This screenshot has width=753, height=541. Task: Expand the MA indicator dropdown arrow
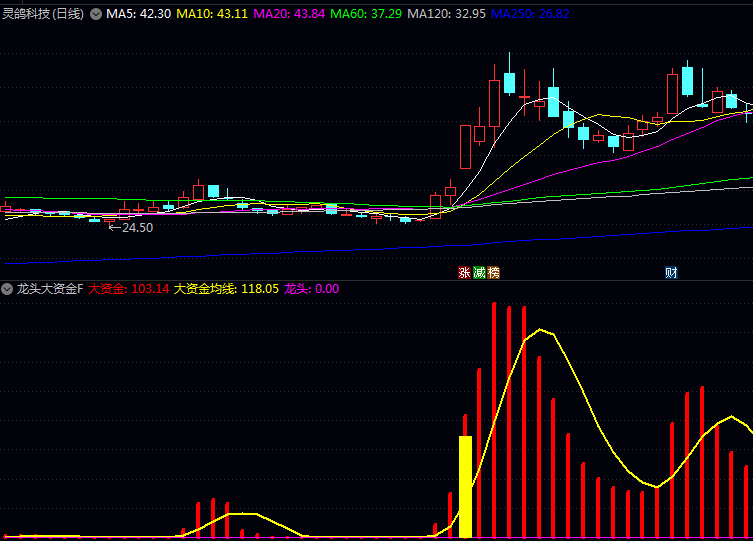tap(96, 14)
